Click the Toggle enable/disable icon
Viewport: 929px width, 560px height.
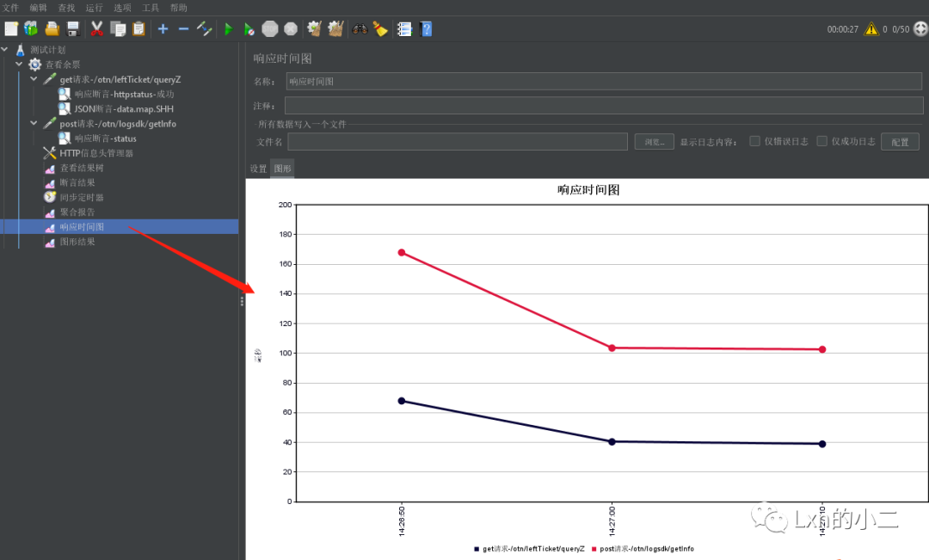tap(205, 28)
